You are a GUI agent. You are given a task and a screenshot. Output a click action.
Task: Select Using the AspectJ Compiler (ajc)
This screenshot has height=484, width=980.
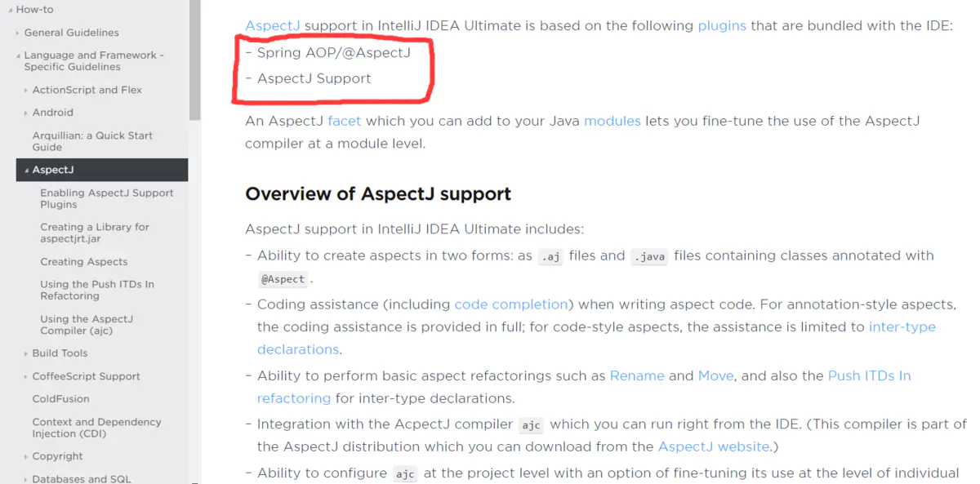click(87, 325)
